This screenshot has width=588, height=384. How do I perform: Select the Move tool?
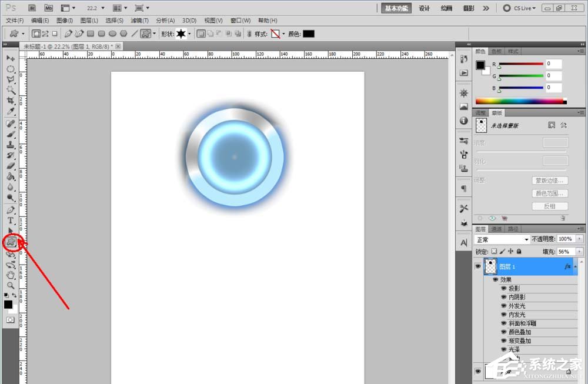pyautogui.click(x=11, y=58)
